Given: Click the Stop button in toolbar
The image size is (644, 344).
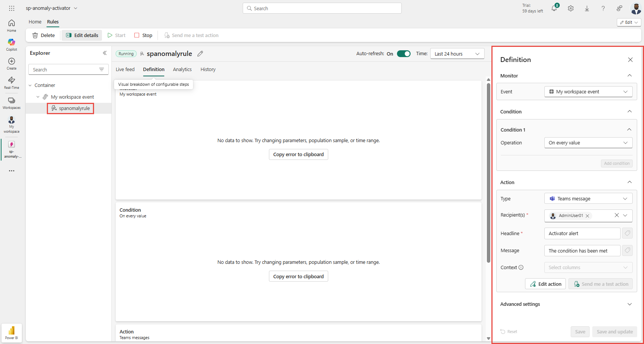Looking at the screenshot, I should 143,35.
